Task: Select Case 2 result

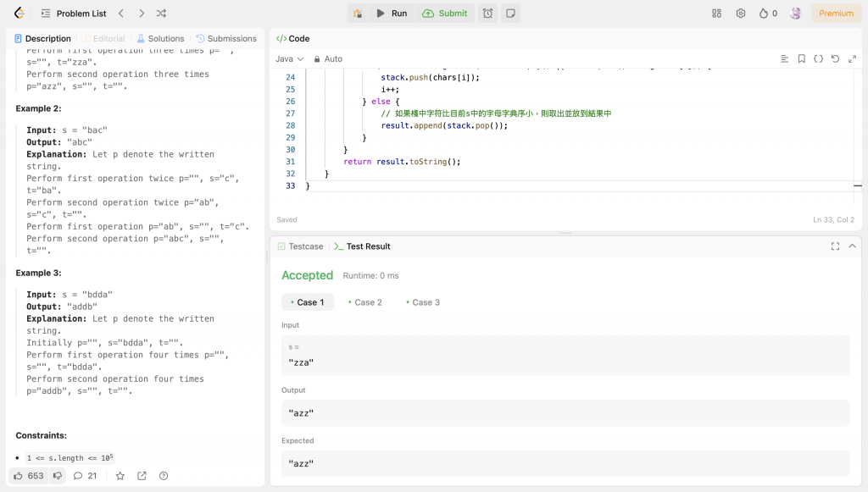Action: pyautogui.click(x=365, y=302)
